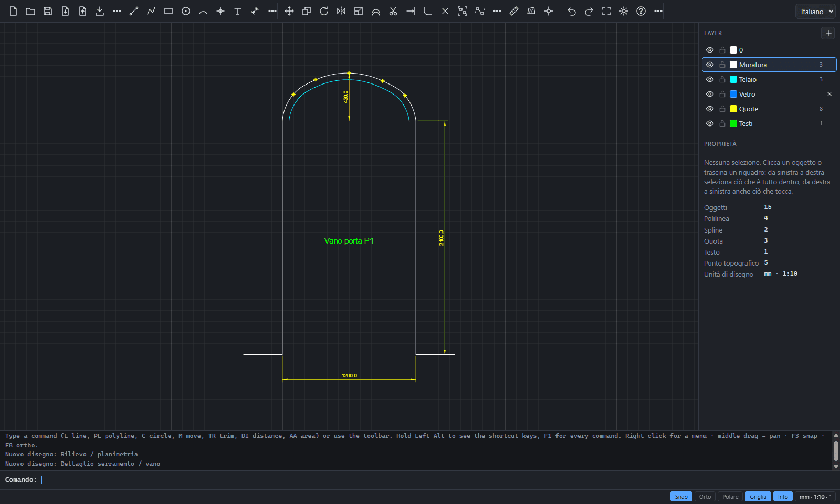Open the Italiano language dropdown

[x=815, y=12]
